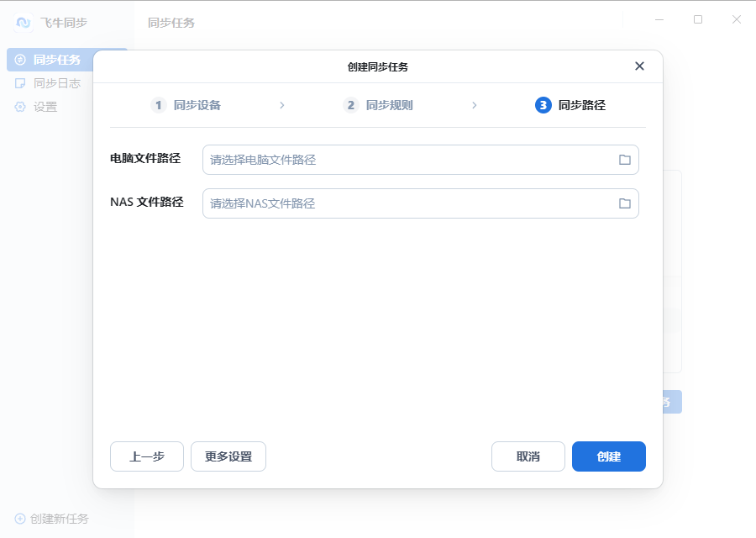
Task: Cancel with the 取消 button
Action: click(528, 456)
